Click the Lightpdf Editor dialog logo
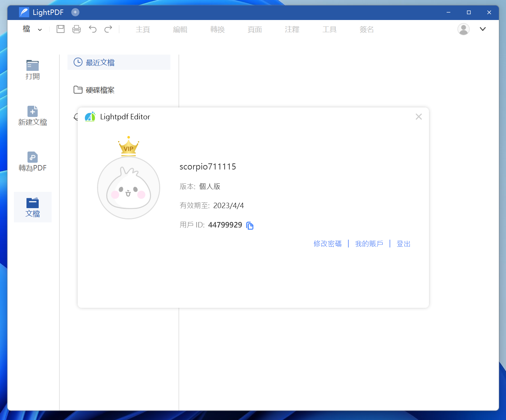The height and width of the screenshot is (420, 506). click(90, 117)
